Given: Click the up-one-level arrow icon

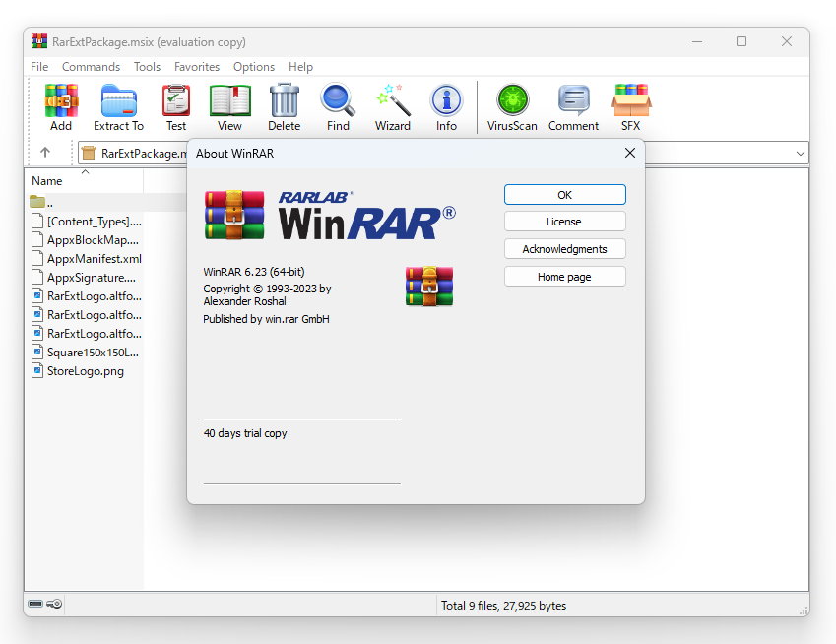Looking at the screenshot, I should (x=47, y=153).
